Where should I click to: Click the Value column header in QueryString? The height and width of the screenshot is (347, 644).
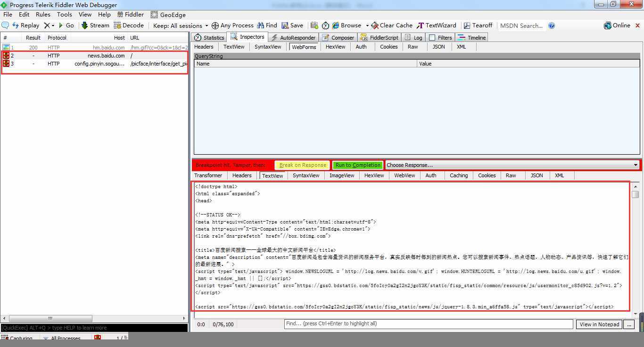pos(528,64)
